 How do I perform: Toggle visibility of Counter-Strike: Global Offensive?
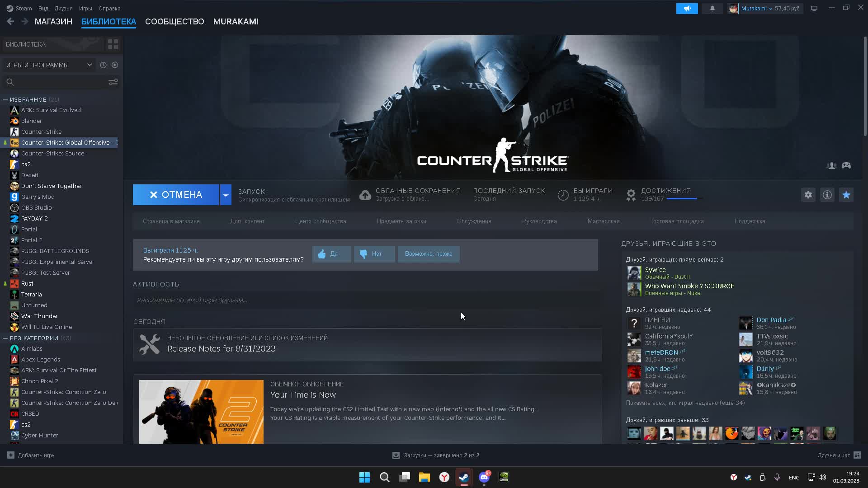(5, 142)
